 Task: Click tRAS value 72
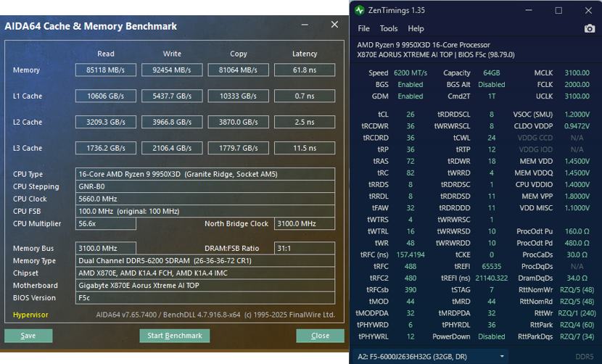pyautogui.click(x=411, y=161)
